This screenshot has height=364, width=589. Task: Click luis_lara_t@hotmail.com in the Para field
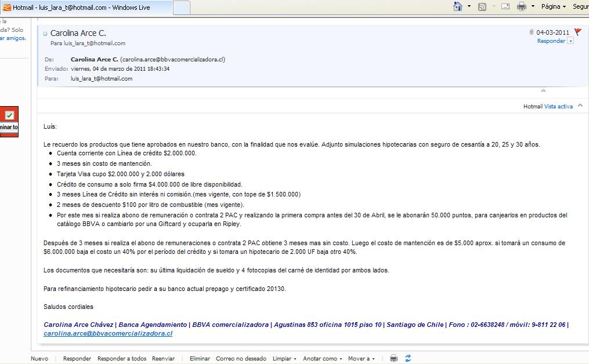pyautogui.click(x=102, y=78)
